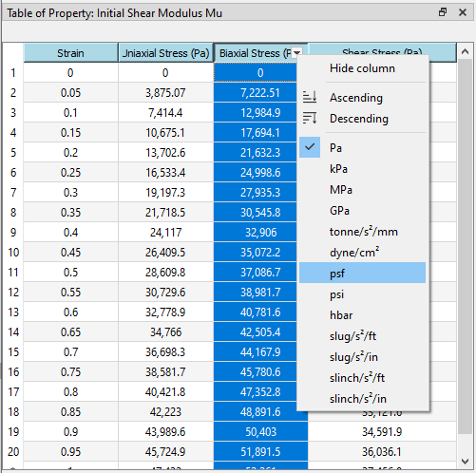Image resolution: width=476 pixels, height=473 pixels.
Task: Select dyne/cm² unit
Action: [354, 253]
